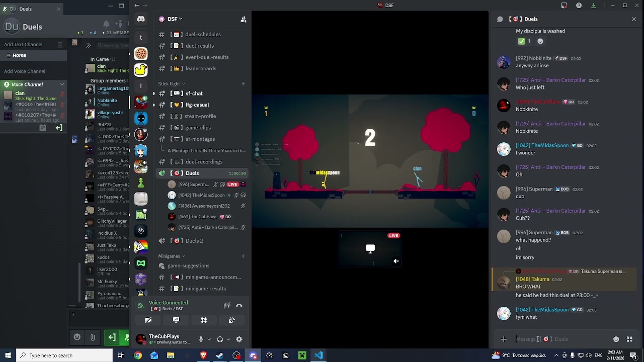This screenshot has height=362, width=644.
Task: Open microphone input options arrow
Action: [x=209, y=339]
